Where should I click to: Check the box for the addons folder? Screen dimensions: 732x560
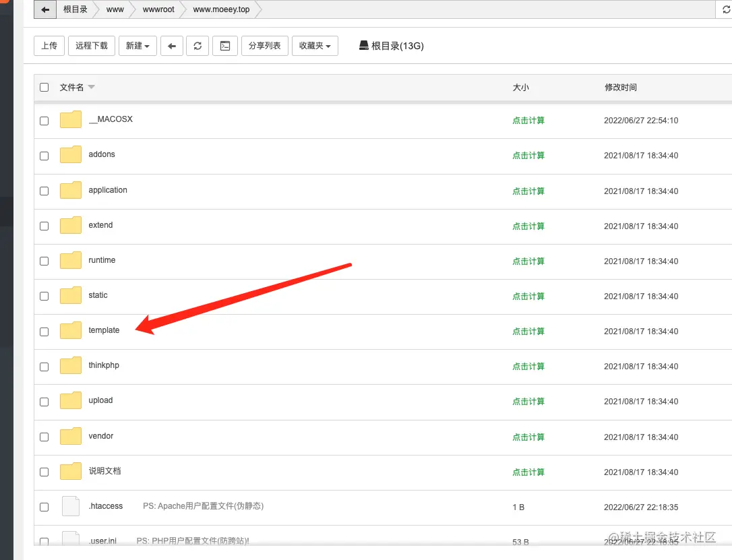point(44,156)
